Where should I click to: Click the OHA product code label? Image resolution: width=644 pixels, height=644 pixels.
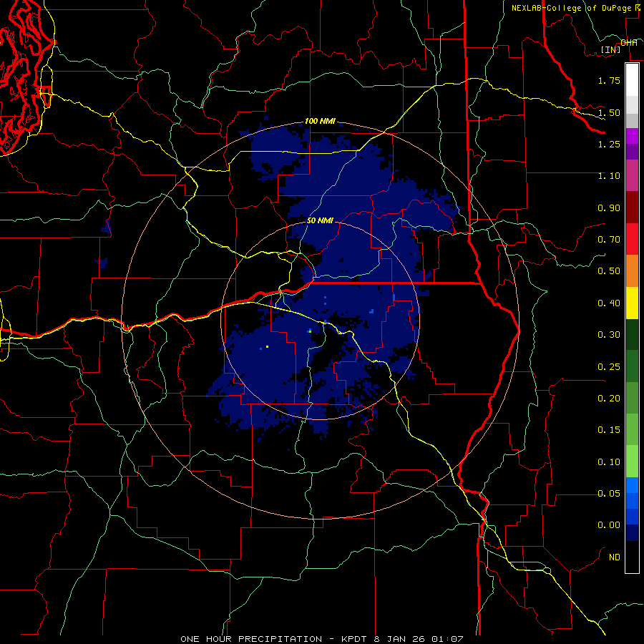click(629, 42)
